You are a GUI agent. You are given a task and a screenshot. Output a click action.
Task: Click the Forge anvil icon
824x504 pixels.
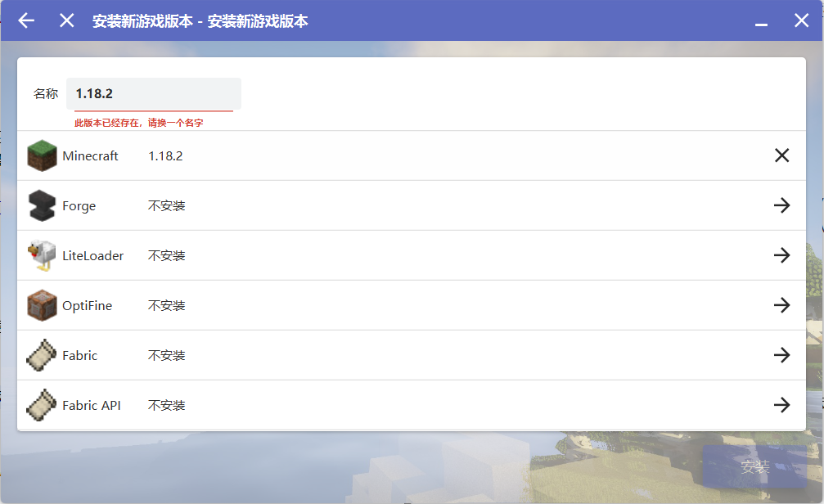point(42,205)
